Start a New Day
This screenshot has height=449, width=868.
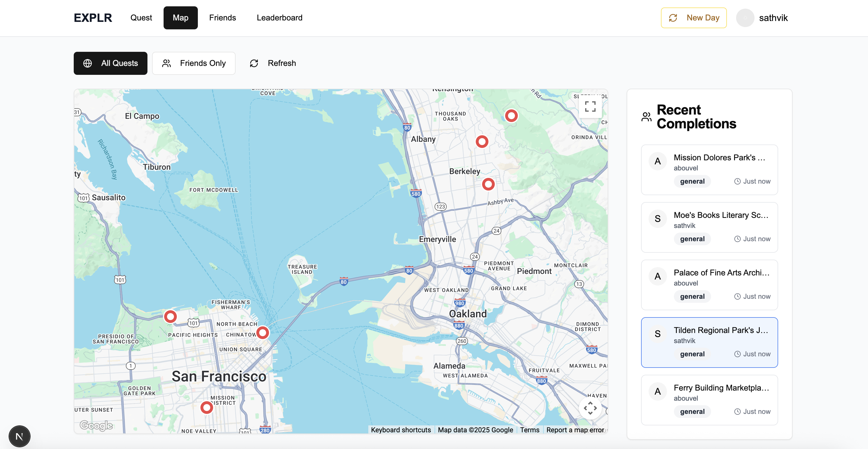693,18
